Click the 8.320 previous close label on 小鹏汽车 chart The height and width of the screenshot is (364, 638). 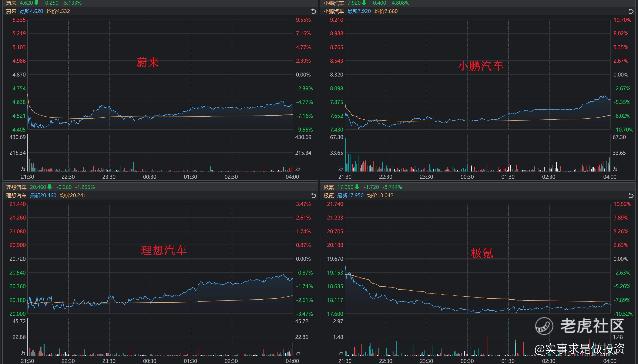coord(336,75)
